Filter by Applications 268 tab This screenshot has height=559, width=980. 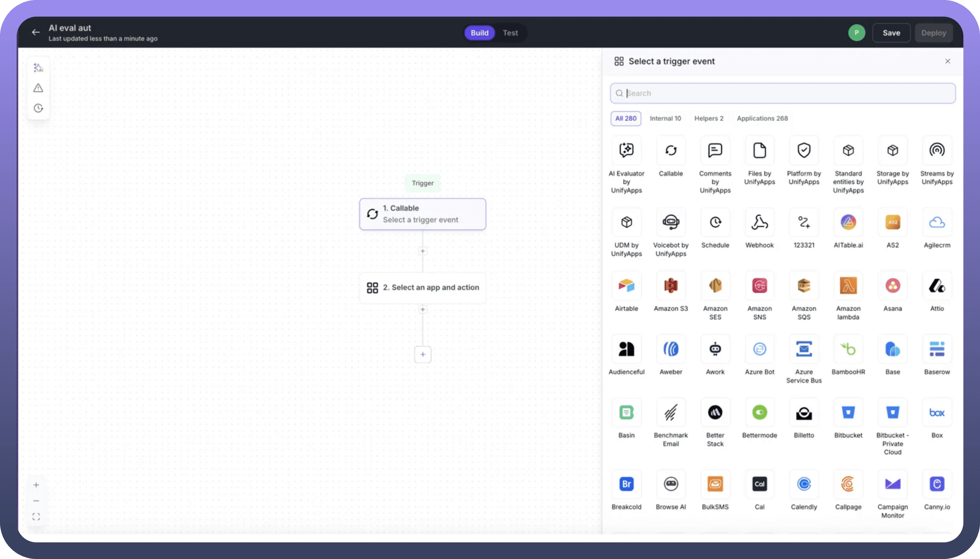[x=762, y=119]
